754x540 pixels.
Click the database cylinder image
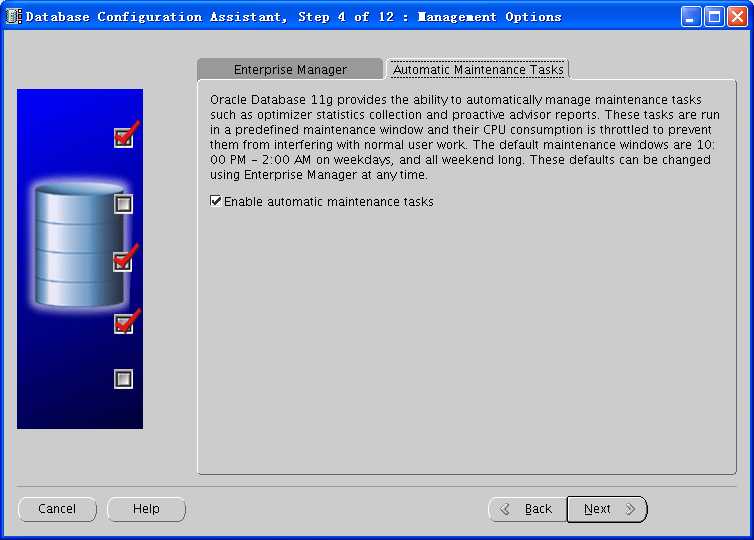pyautogui.click(x=79, y=245)
